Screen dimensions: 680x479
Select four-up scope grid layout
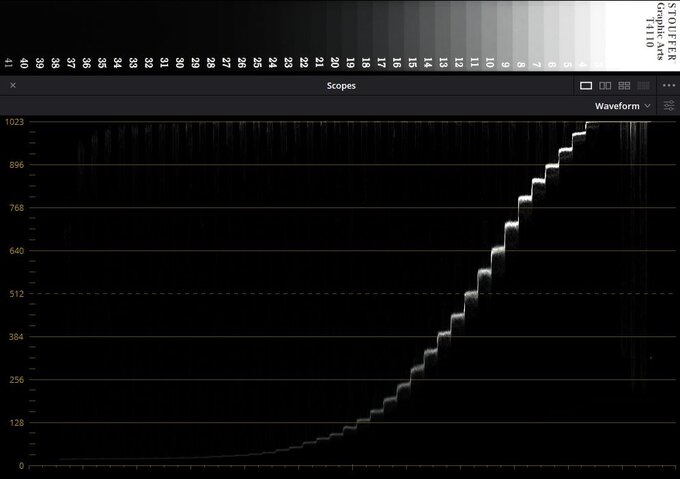(x=624, y=85)
